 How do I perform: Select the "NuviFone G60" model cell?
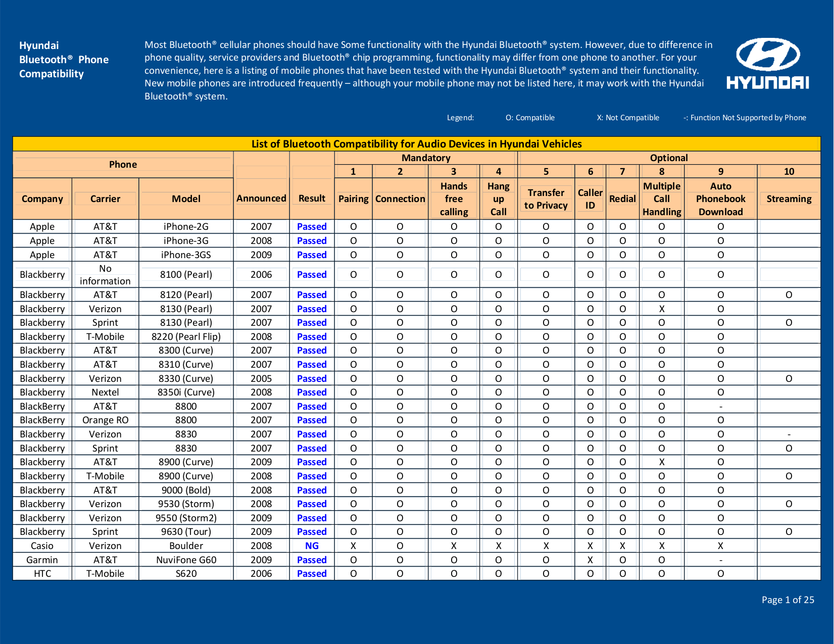pyautogui.click(x=185, y=559)
